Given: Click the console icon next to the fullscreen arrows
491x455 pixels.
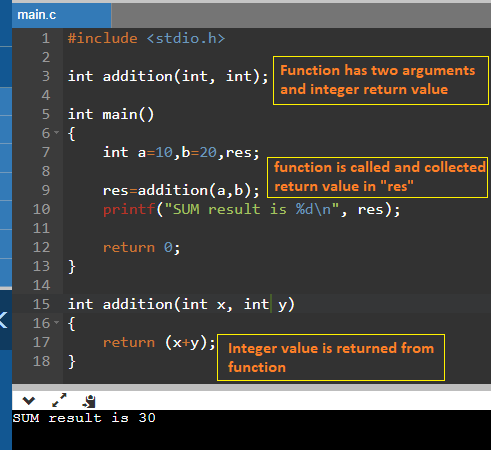Looking at the screenshot, I should pyautogui.click(x=89, y=401).
